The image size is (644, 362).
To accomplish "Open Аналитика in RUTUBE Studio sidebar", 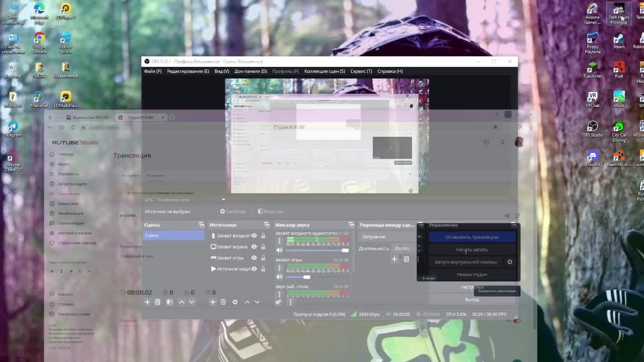I will point(68,204).
